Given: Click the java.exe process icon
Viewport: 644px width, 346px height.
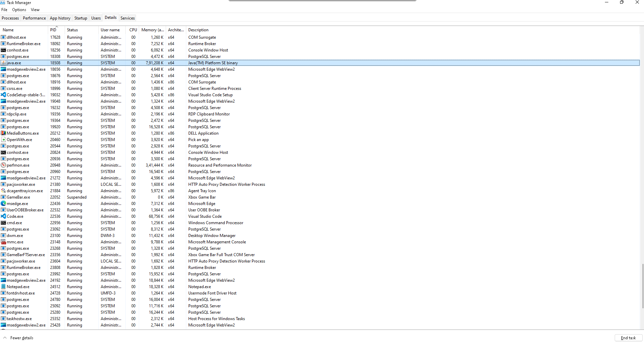Looking at the screenshot, I should (3, 63).
